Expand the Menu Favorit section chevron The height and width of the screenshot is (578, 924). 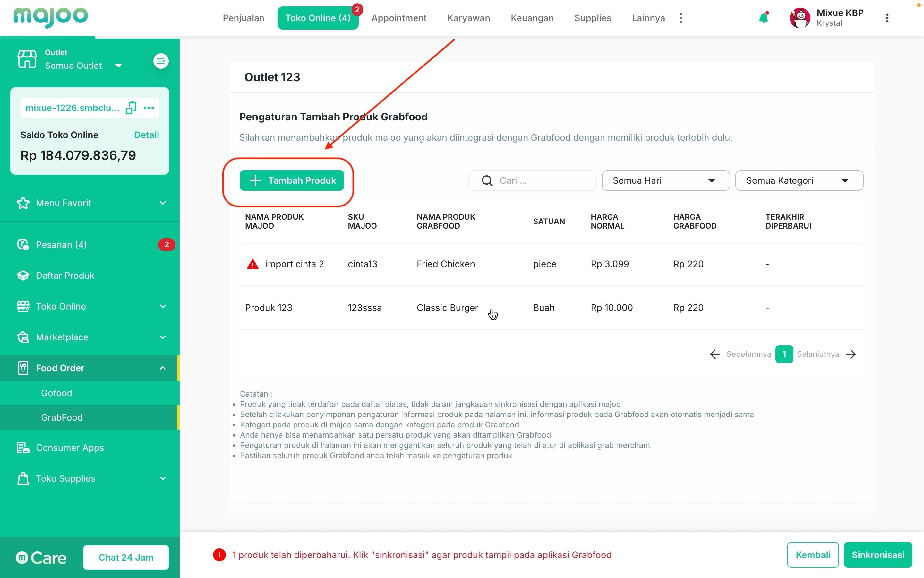[163, 203]
